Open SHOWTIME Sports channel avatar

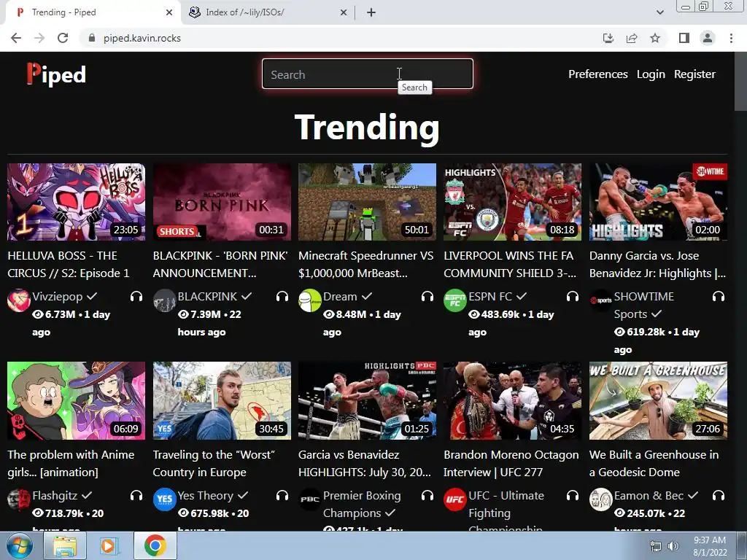pyautogui.click(x=601, y=300)
